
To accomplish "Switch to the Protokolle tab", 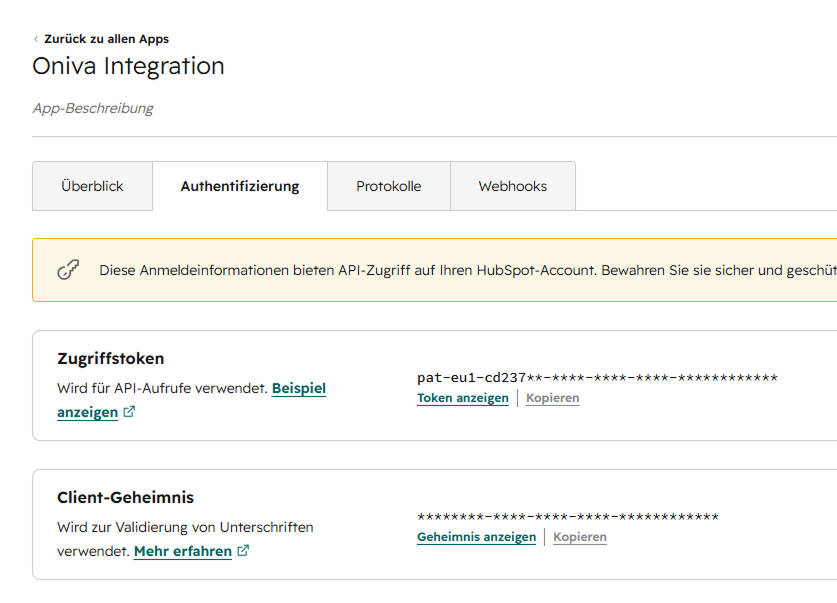I will (x=389, y=186).
